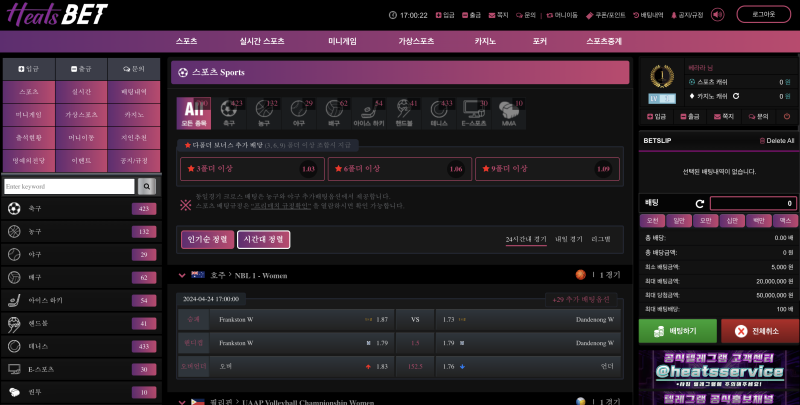Refresh casino cash balance icon
This screenshot has width=800, height=405.
click(736, 96)
